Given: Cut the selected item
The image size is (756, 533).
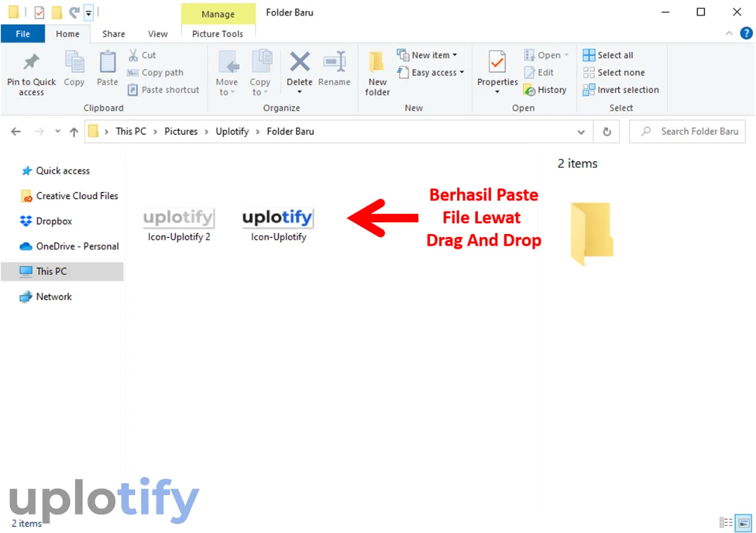Looking at the screenshot, I should pos(142,55).
